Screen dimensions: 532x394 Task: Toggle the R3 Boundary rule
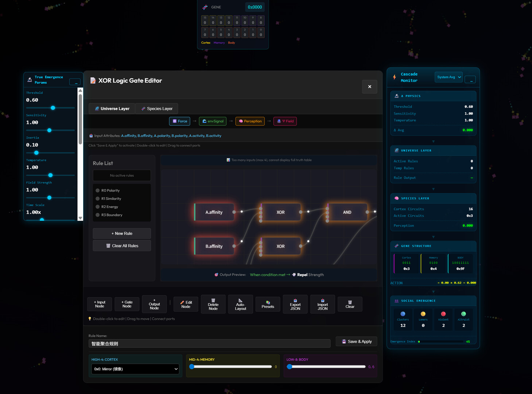pyautogui.click(x=98, y=215)
